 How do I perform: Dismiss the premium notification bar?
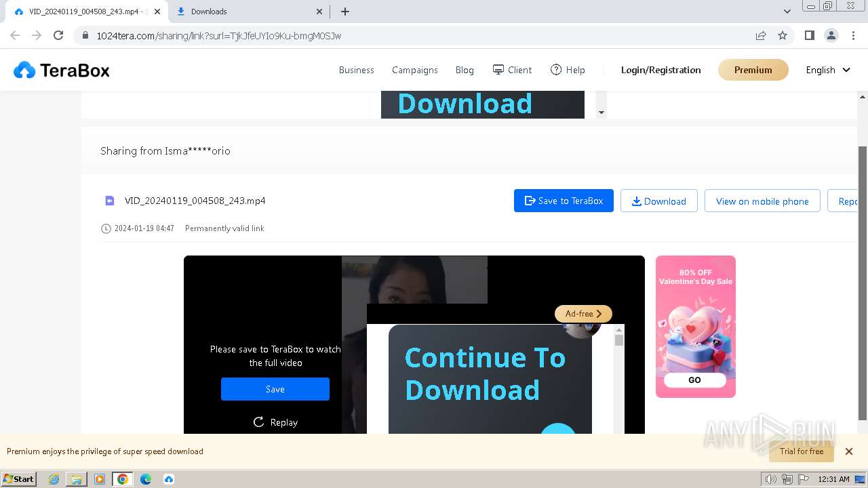point(848,451)
